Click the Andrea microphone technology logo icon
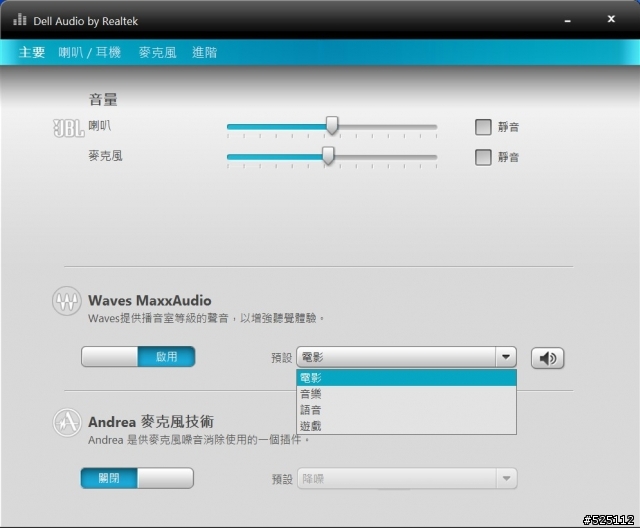This screenshot has height=528, width=640. (x=67, y=422)
